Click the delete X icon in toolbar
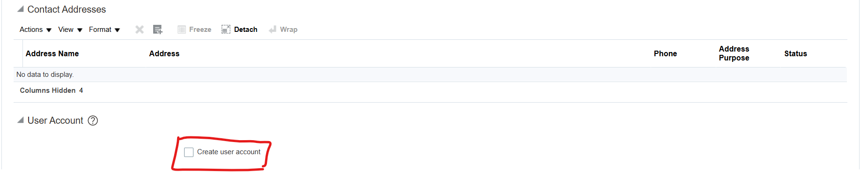Image resolution: width=868 pixels, height=172 pixels. tap(140, 30)
